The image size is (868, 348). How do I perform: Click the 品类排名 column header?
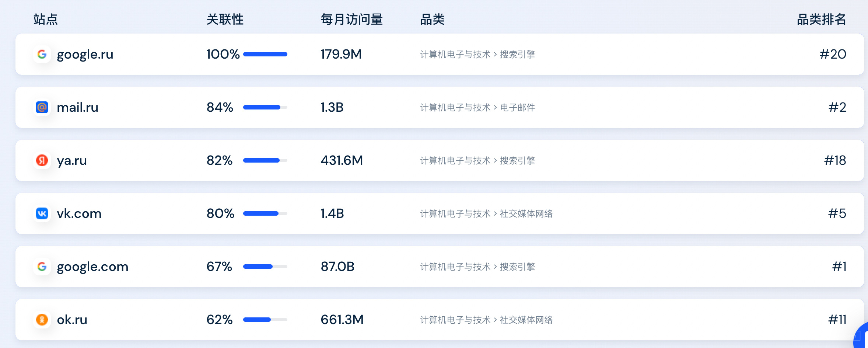(x=821, y=19)
